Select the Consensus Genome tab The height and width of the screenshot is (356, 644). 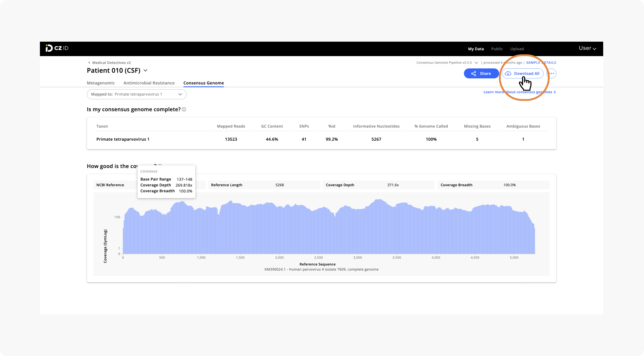pyautogui.click(x=203, y=83)
